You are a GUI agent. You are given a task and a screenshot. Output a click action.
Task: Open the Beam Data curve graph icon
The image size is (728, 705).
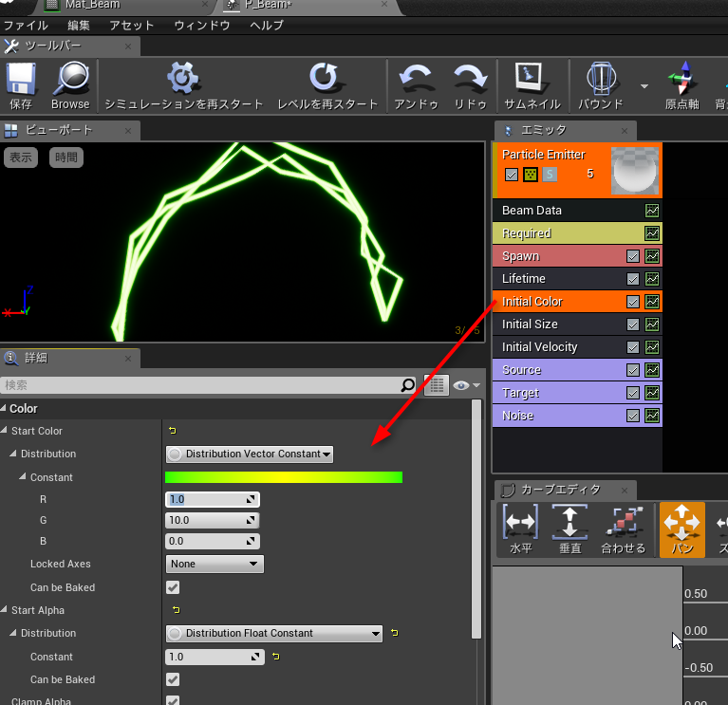coord(652,211)
